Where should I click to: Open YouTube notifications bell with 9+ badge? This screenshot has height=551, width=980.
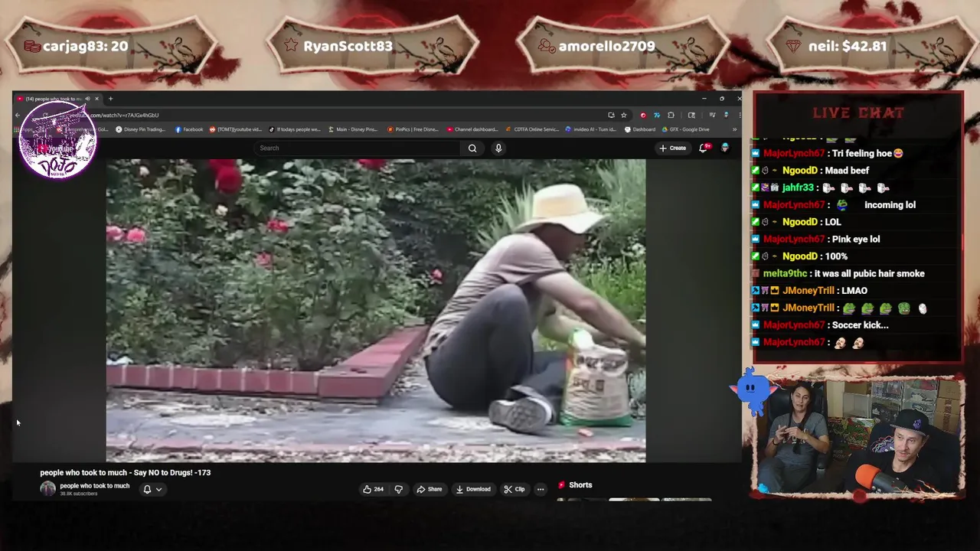[x=704, y=148]
